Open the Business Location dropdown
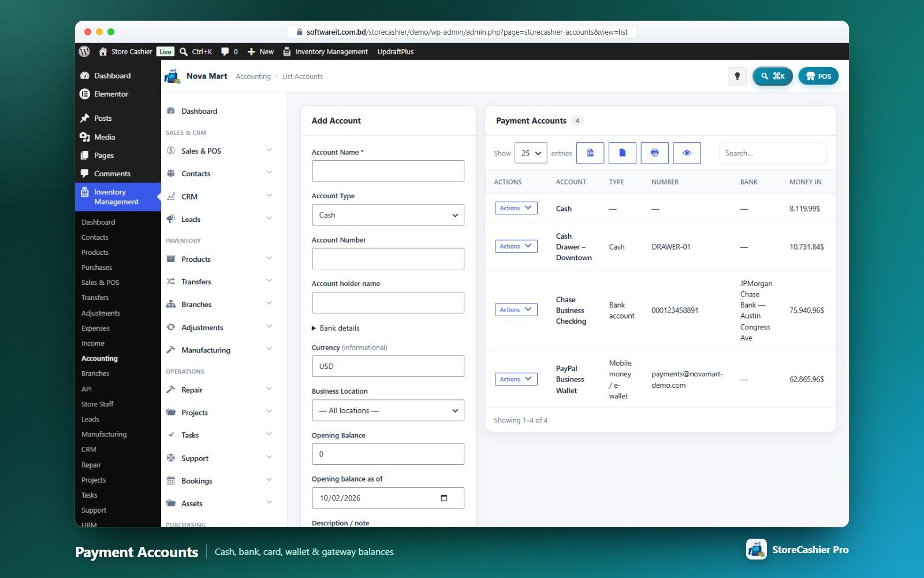Viewport: 924px width, 578px height. click(x=388, y=410)
